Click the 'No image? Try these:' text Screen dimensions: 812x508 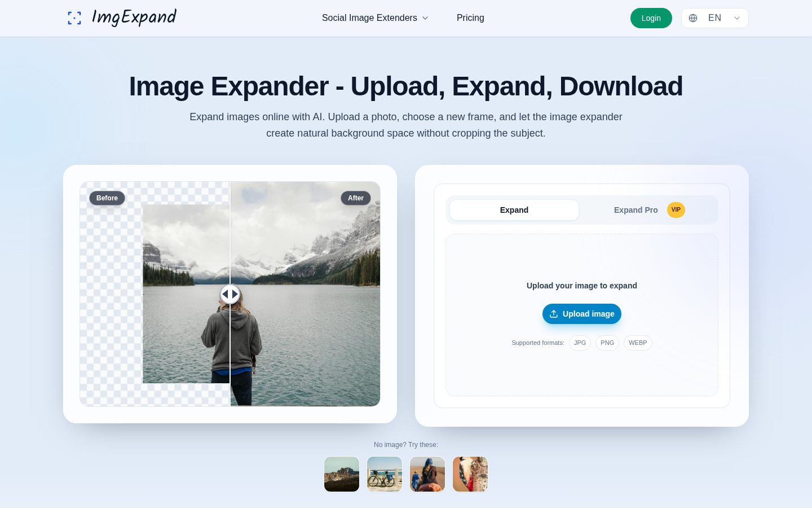pyautogui.click(x=406, y=445)
